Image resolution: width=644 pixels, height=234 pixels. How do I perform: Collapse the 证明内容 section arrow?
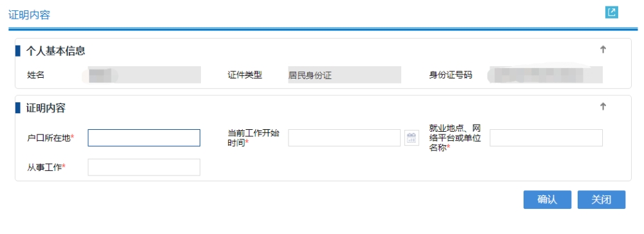pos(603,107)
